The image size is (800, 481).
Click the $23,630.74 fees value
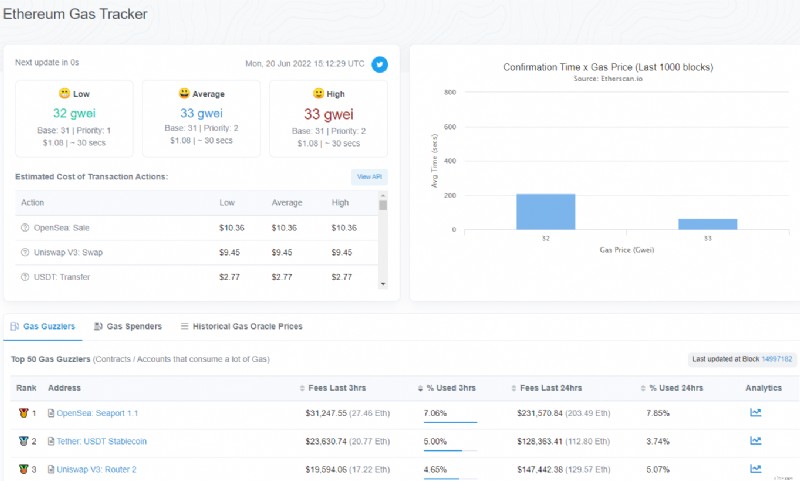click(326, 441)
